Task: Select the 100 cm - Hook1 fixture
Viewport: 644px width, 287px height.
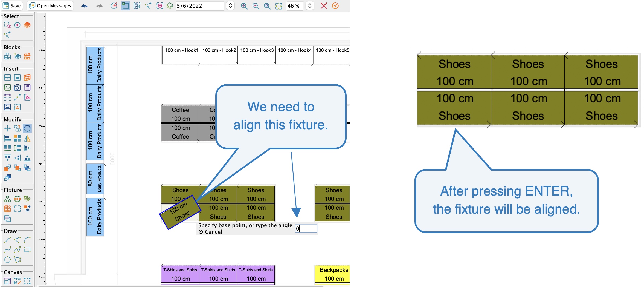Action: [181, 55]
